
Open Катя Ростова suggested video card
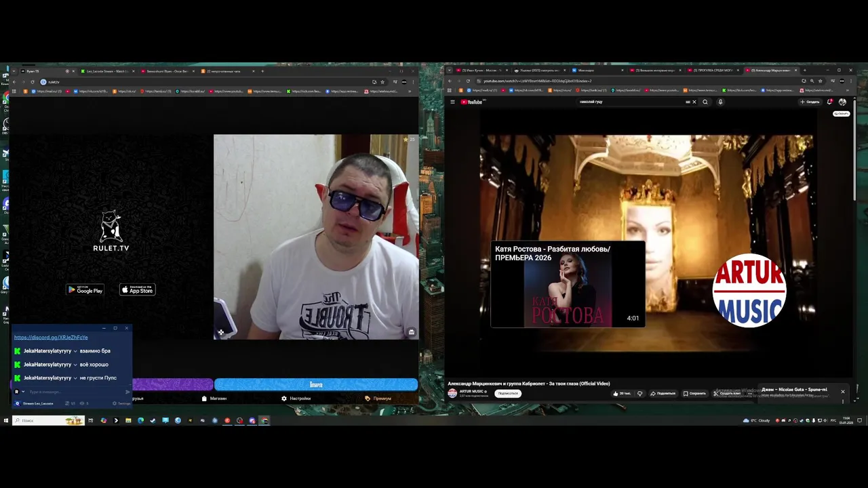[568, 284]
